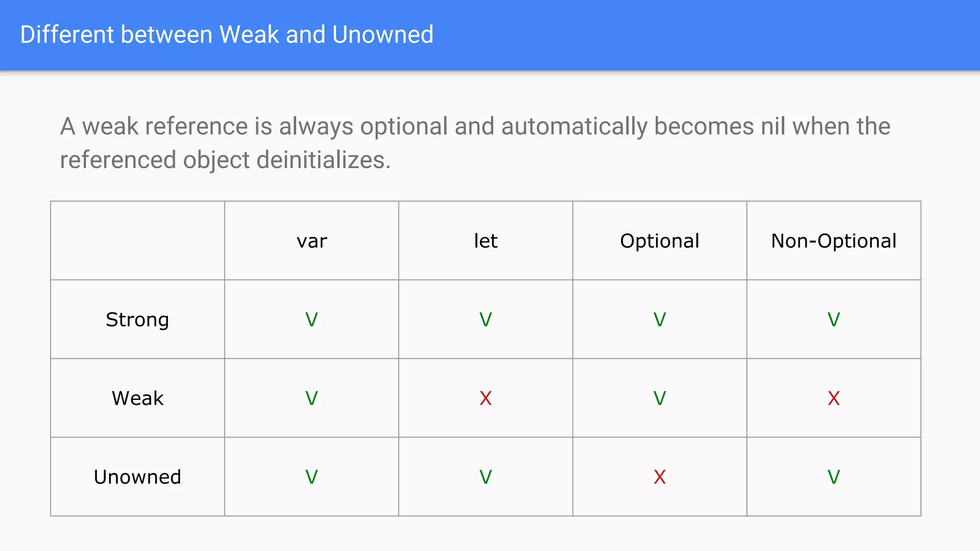Click the red X for Unowned Optional
This screenshot has width=980, height=551.
click(660, 477)
